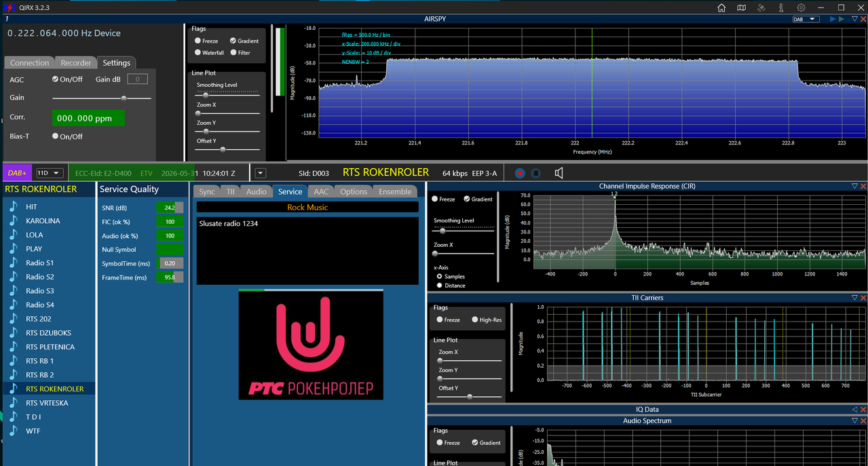
Task: Click the blue play arrow in AIRSPY header
Action: click(x=833, y=19)
